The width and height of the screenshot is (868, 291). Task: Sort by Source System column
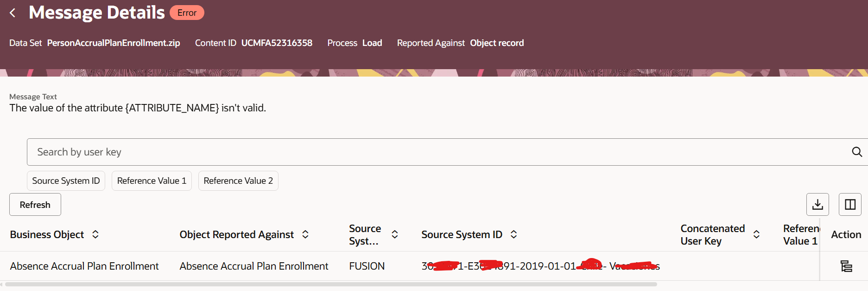coord(395,234)
